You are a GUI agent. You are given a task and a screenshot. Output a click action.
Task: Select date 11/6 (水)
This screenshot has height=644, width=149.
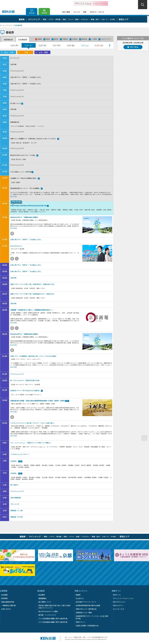click(x=43, y=45)
